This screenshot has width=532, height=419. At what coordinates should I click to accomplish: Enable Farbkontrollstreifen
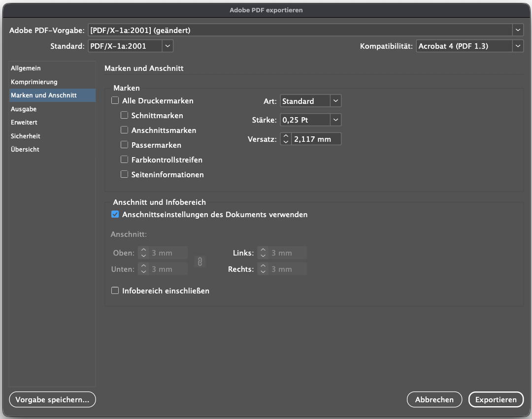[124, 159]
